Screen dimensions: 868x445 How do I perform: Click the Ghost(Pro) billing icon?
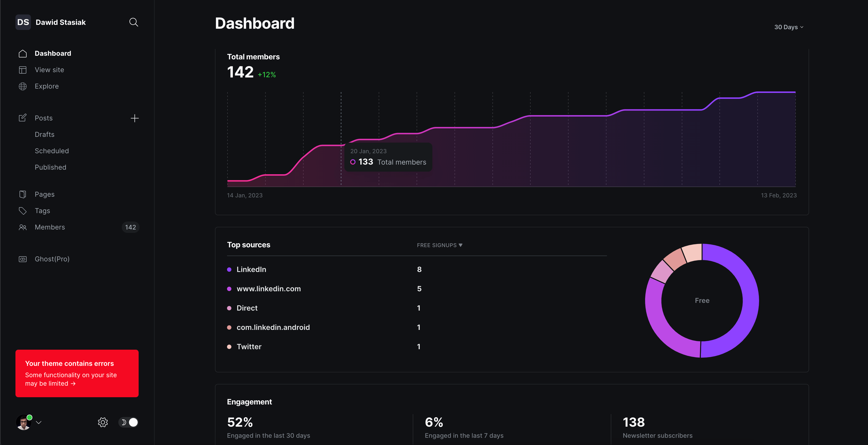point(22,259)
